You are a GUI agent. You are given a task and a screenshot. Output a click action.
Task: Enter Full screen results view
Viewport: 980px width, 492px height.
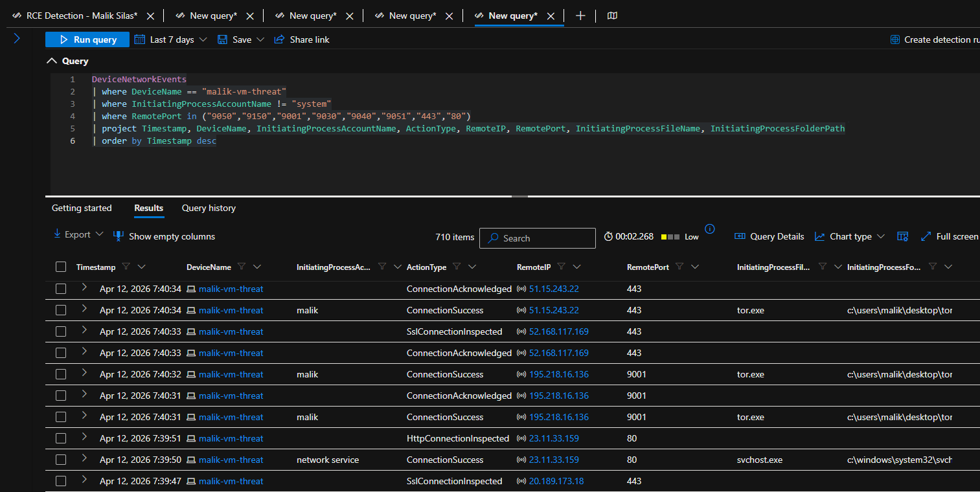(x=949, y=236)
